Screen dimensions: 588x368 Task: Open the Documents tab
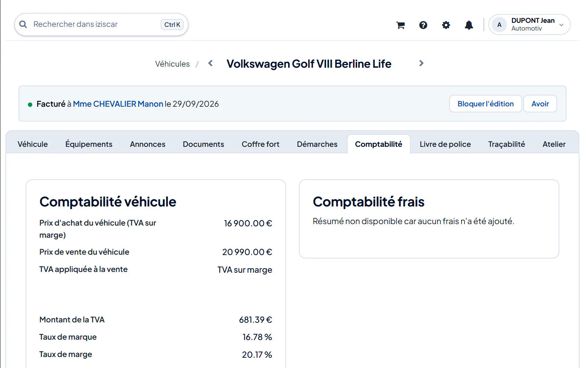coord(204,144)
